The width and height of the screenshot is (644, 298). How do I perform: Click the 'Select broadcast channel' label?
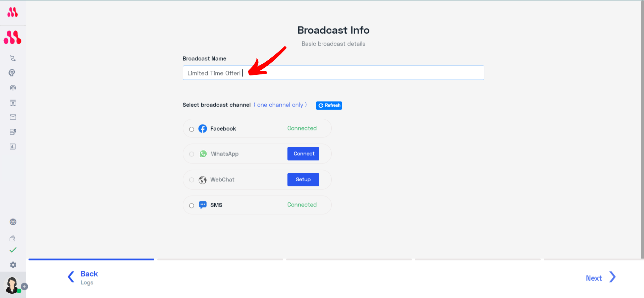point(217,105)
